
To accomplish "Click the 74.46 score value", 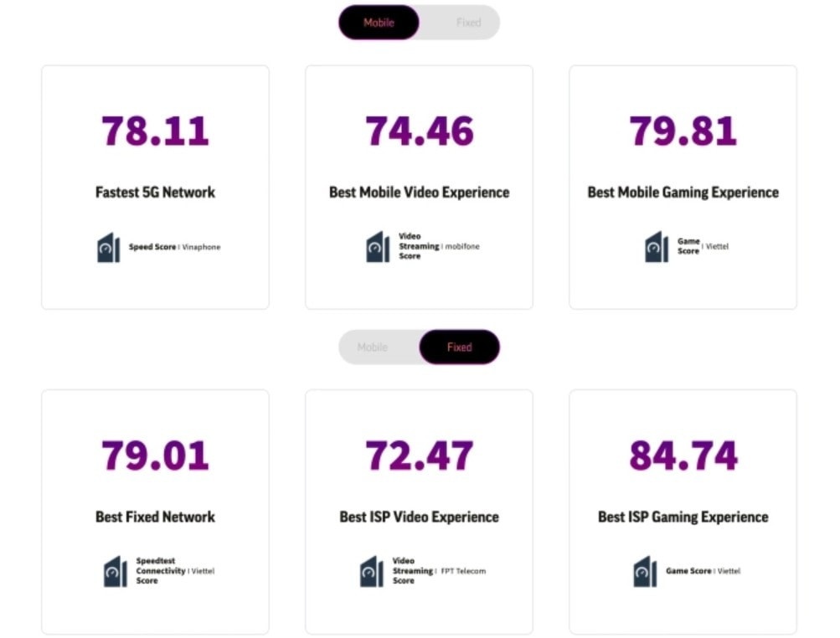I will coord(419,131).
